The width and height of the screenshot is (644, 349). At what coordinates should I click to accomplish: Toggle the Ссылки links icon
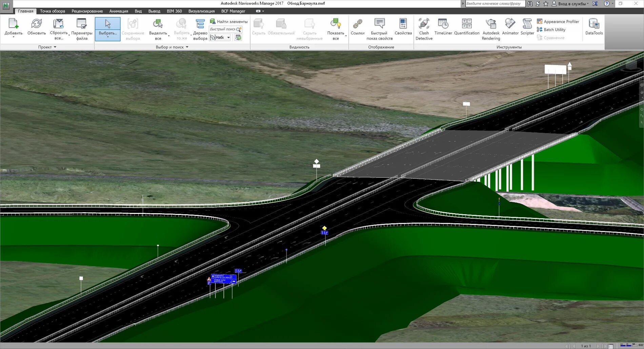coord(357,24)
